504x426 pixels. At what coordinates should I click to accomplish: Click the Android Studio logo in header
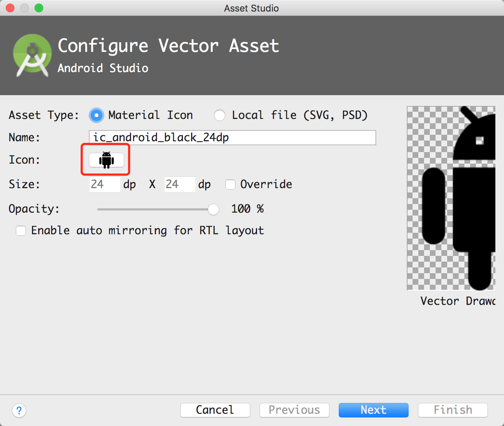click(32, 55)
